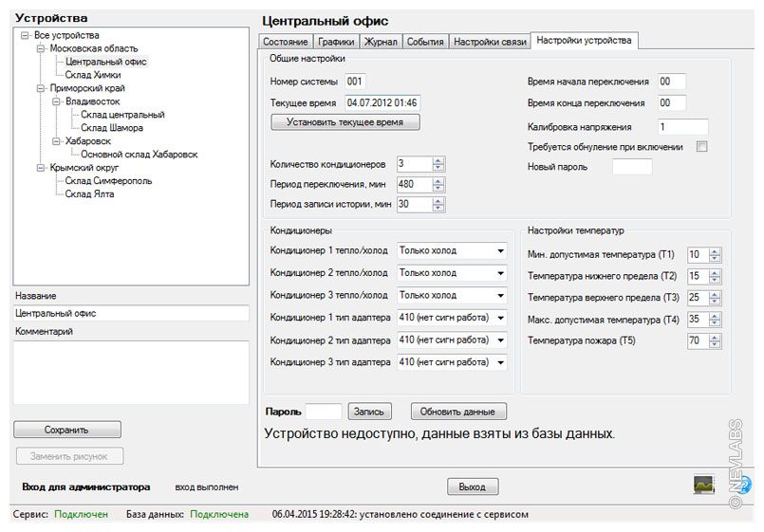This screenshot has height=532, width=764.
Task: Go to the 'Настройки связи' tab
Action: [x=488, y=42]
